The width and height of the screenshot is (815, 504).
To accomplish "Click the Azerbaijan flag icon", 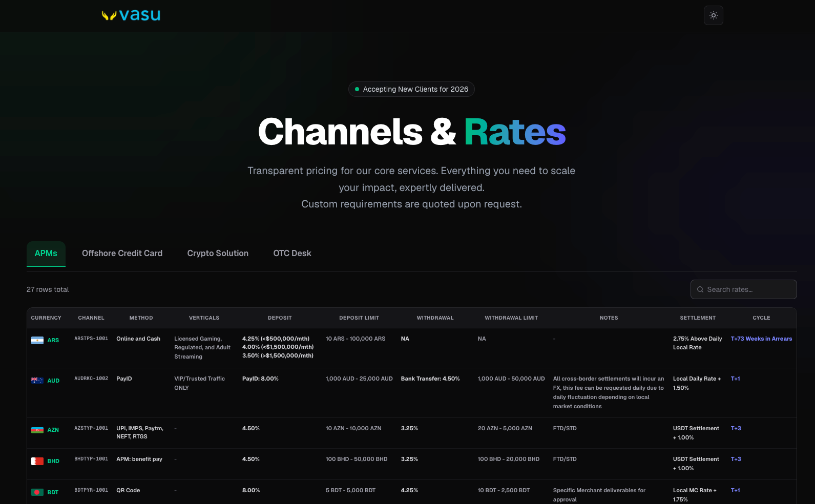I will 37,430.
